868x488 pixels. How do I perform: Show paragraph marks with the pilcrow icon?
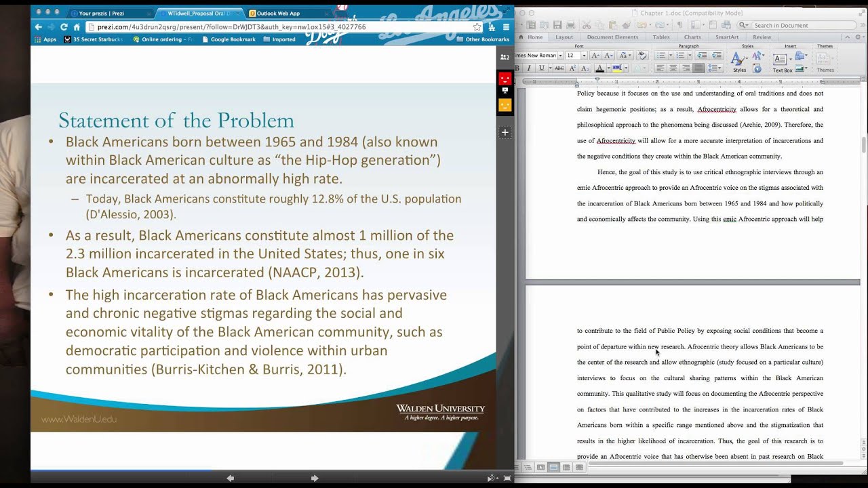679,25
